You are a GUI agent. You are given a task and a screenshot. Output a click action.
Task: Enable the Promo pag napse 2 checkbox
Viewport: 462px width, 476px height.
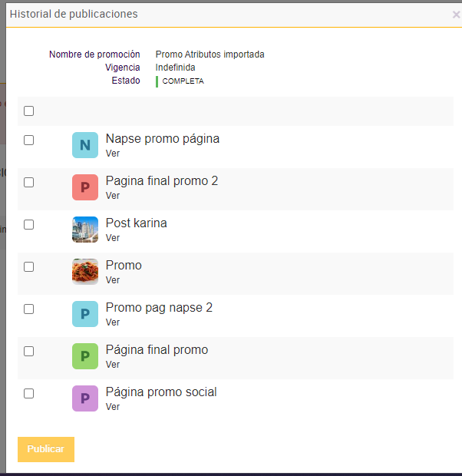[28, 309]
